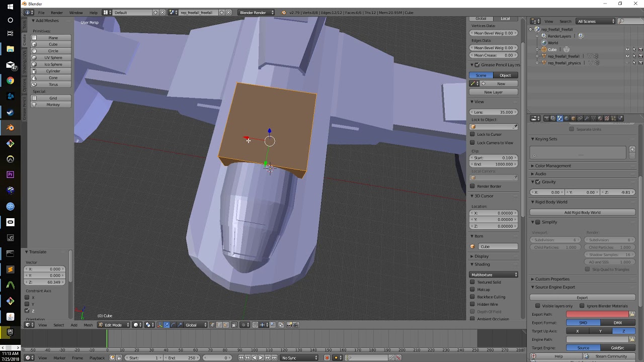Open Mesh menu in 3D viewport header
This screenshot has height=362, width=644.
pos(88,325)
